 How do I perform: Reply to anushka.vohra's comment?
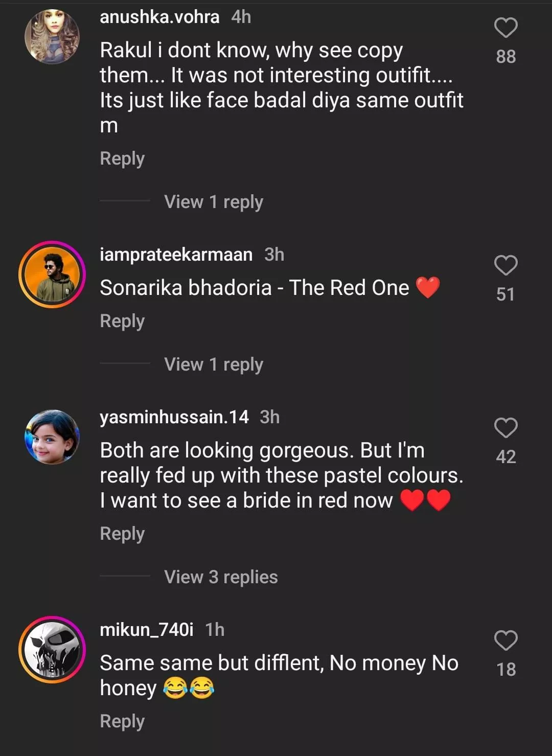coord(122,158)
